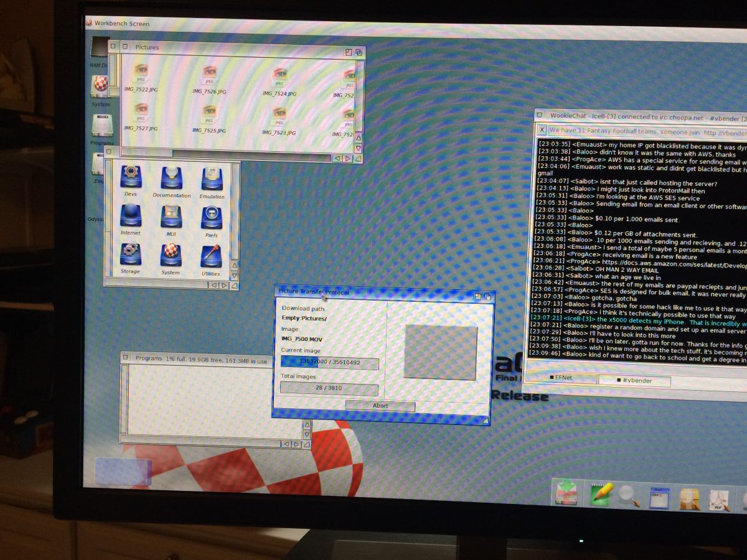
Task: Select IMG_7525.JPG file icon
Action: 209,119
